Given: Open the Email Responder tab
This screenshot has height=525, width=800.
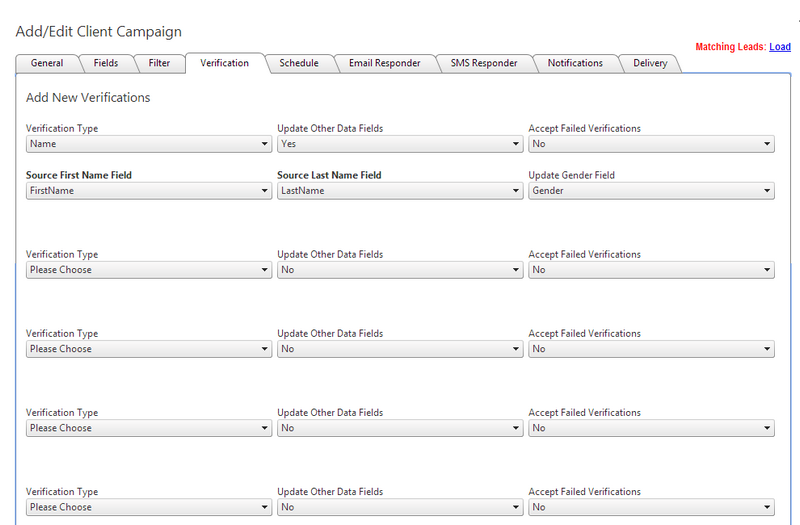Looking at the screenshot, I should 384,63.
